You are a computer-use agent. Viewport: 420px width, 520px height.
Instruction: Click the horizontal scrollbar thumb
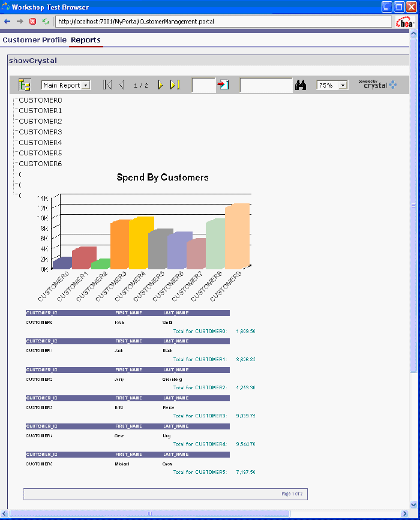click(149, 513)
